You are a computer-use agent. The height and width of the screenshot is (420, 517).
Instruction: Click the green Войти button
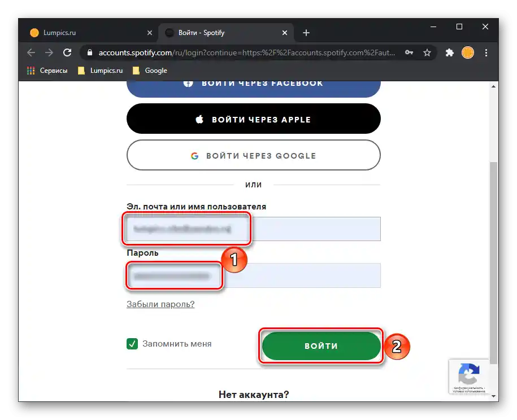[x=321, y=346]
